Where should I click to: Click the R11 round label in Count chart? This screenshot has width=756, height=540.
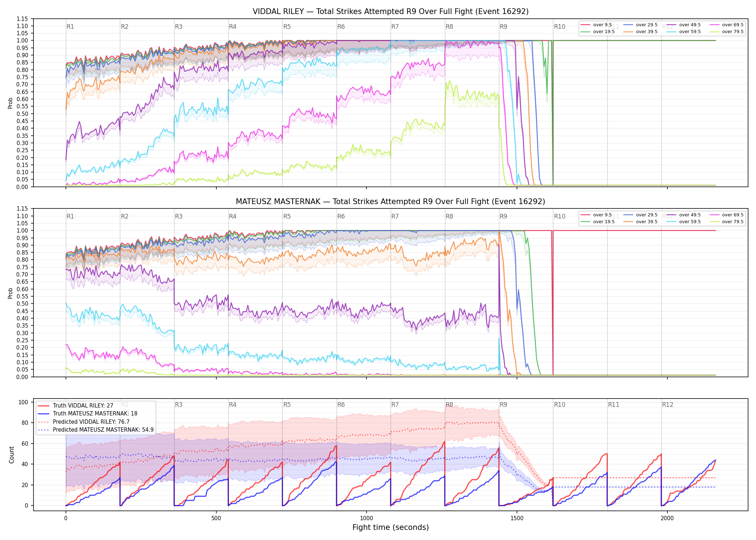pyautogui.click(x=614, y=405)
